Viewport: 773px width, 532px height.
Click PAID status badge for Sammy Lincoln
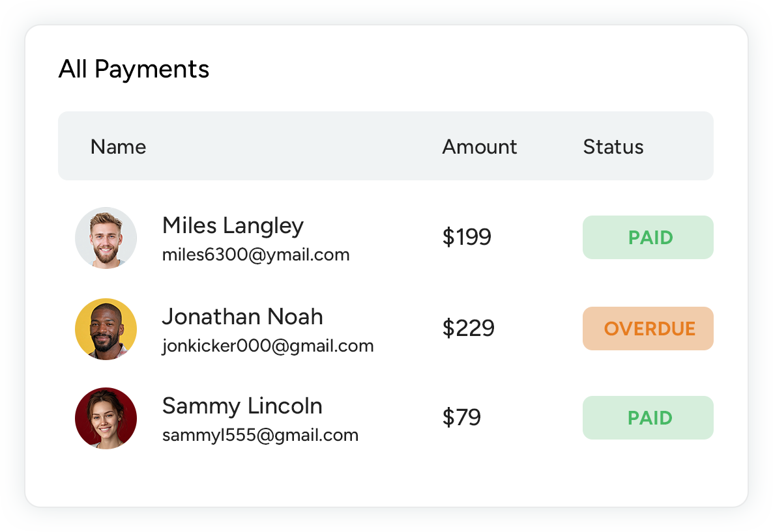[x=648, y=418]
